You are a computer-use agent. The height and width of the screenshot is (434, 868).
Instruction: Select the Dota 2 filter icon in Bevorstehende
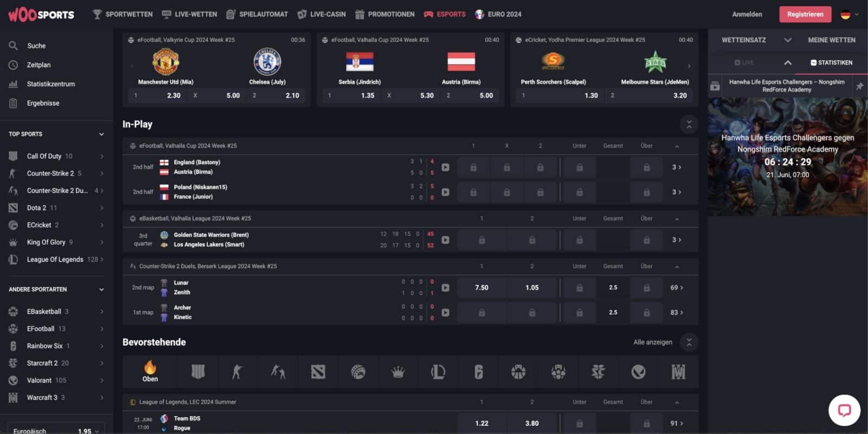[318, 372]
